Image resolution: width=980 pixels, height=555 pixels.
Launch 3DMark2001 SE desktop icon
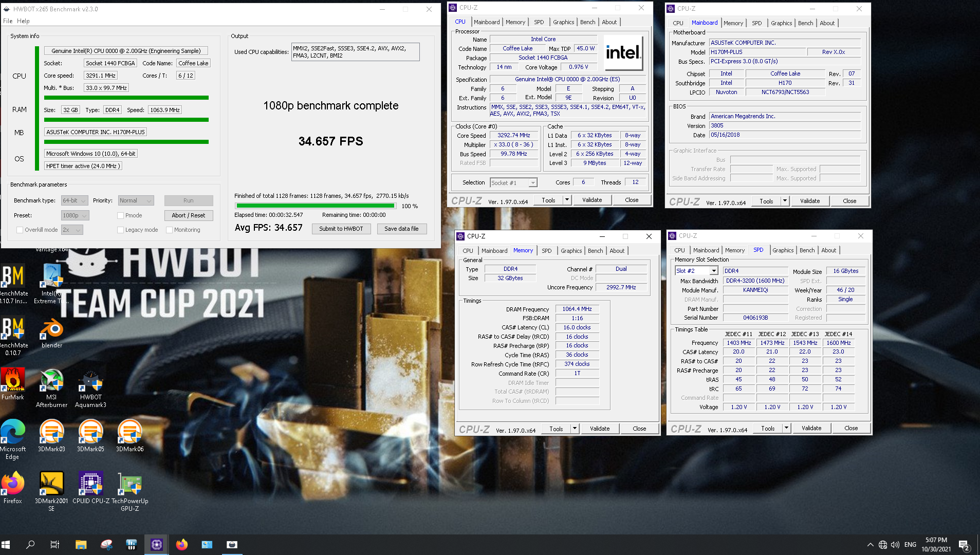pyautogui.click(x=51, y=491)
